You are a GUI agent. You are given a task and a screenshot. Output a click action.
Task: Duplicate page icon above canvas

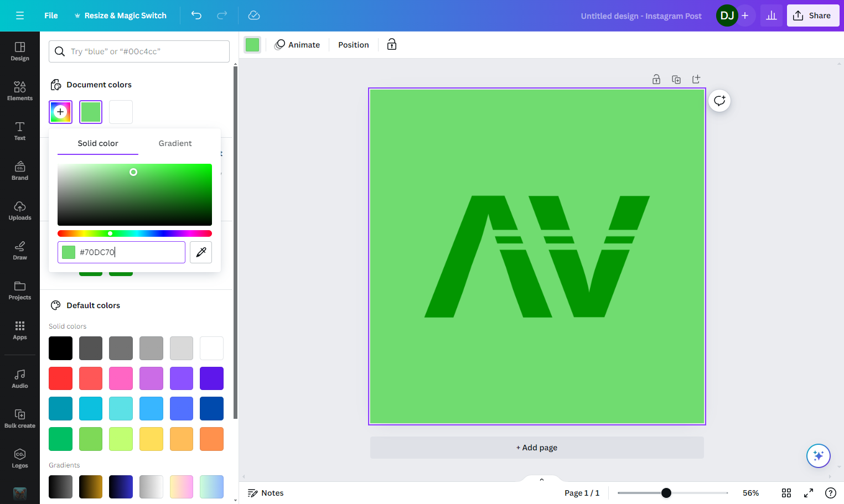tap(676, 79)
